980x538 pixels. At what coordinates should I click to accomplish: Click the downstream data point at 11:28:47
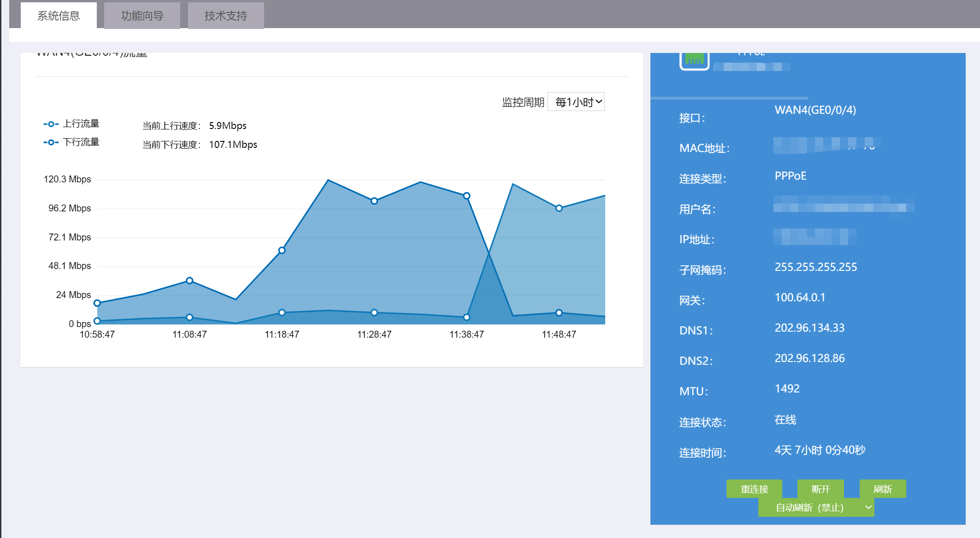click(x=374, y=201)
